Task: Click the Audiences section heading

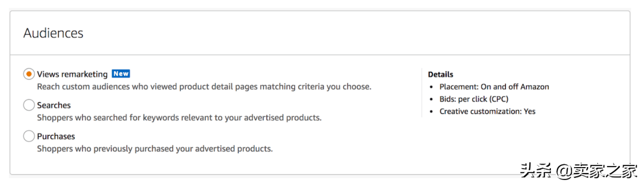Action: (53, 33)
